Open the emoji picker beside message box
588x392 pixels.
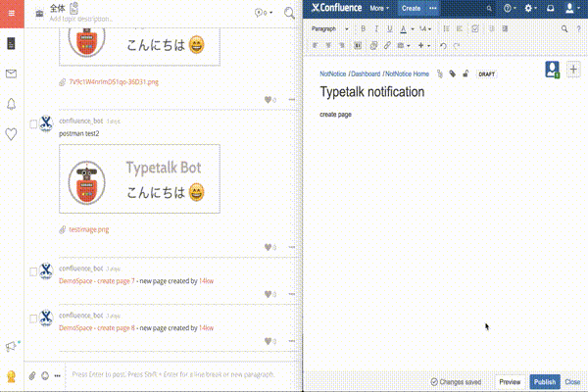[45, 375]
